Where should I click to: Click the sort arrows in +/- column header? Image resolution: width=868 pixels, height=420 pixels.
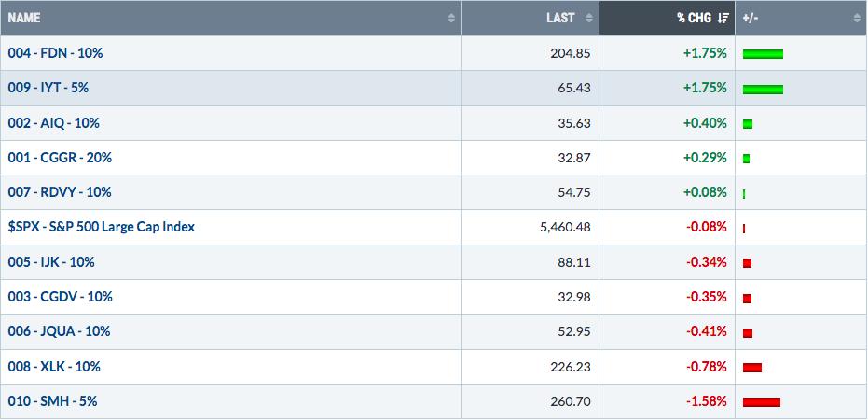click(857, 19)
